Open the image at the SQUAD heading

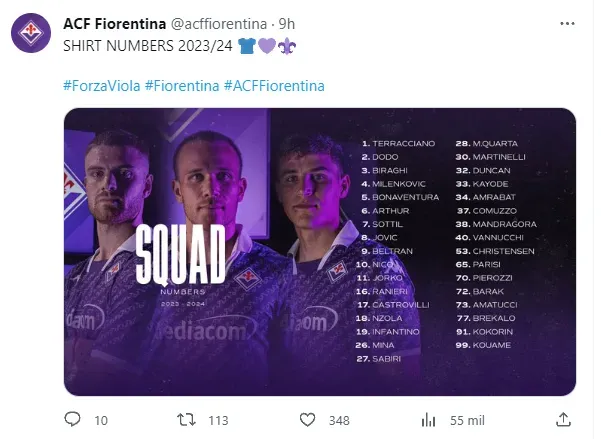tap(179, 258)
